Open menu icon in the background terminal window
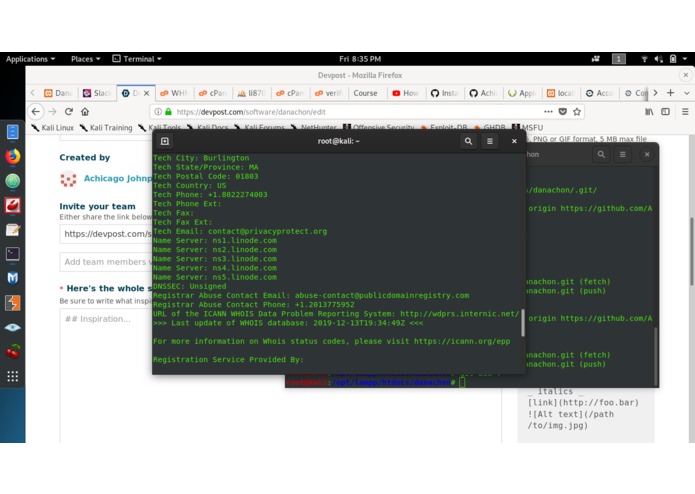 [x=623, y=154]
